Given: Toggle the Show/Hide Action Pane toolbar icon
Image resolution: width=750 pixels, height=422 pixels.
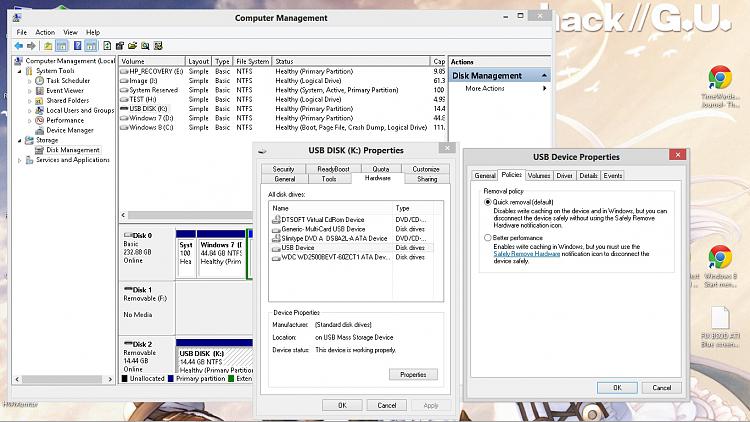Looking at the screenshot, I should 91,46.
